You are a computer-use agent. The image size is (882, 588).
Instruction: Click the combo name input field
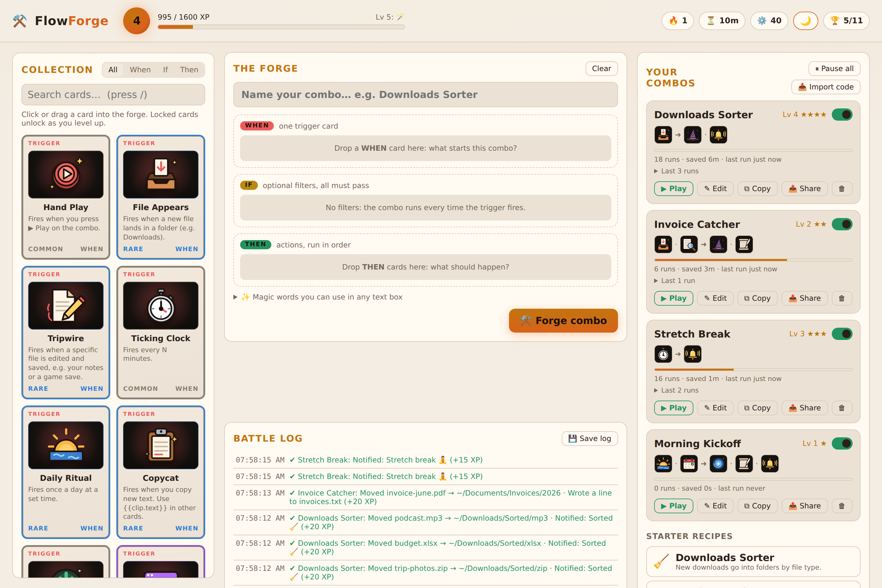pyautogui.click(x=425, y=95)
